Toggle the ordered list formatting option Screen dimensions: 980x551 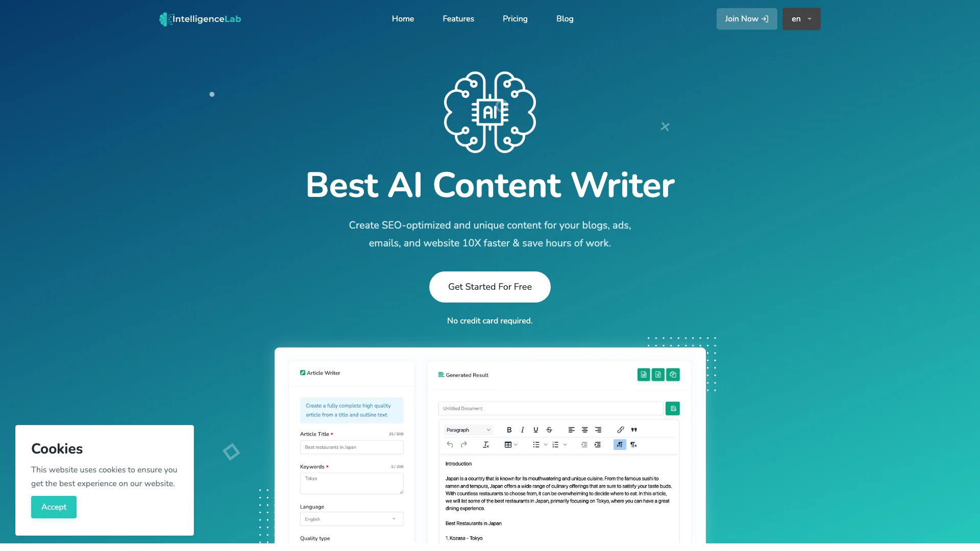point(555,445)
